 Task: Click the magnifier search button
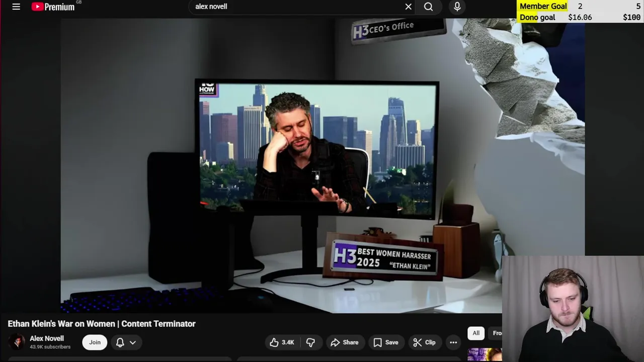pos(428,7)
